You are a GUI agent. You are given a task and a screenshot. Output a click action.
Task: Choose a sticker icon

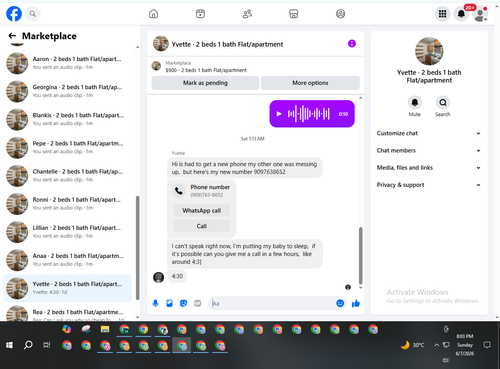(x=183, y=303)
